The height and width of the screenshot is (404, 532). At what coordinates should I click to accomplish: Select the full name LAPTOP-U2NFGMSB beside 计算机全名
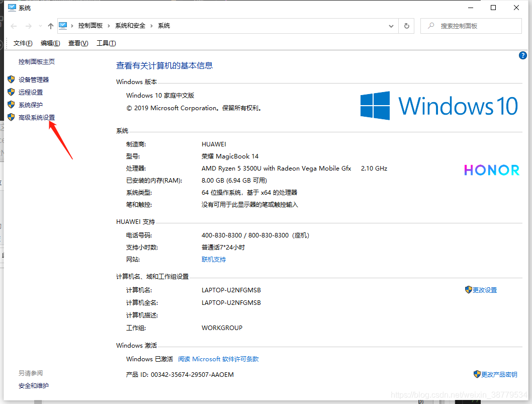coord(231,303)
